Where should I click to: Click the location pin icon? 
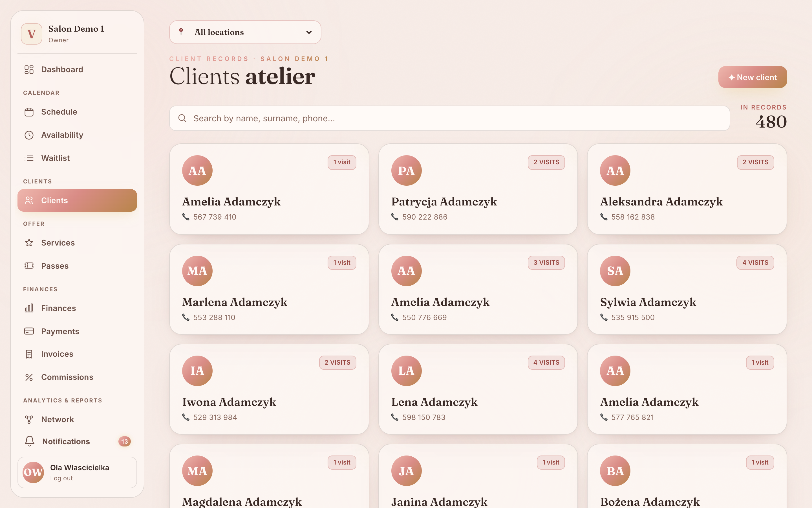[181, 32]
